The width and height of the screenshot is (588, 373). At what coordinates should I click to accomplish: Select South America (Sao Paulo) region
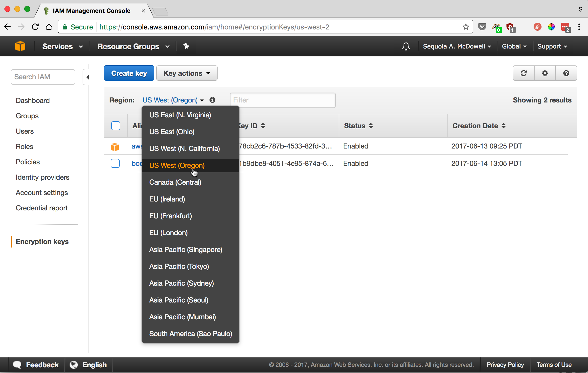[190, 334]
